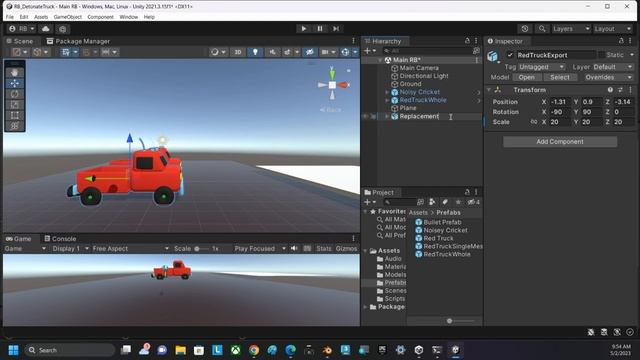Click Rotation Y field
Viewport: 640px width, 360px height.
[x=591, y=112]
